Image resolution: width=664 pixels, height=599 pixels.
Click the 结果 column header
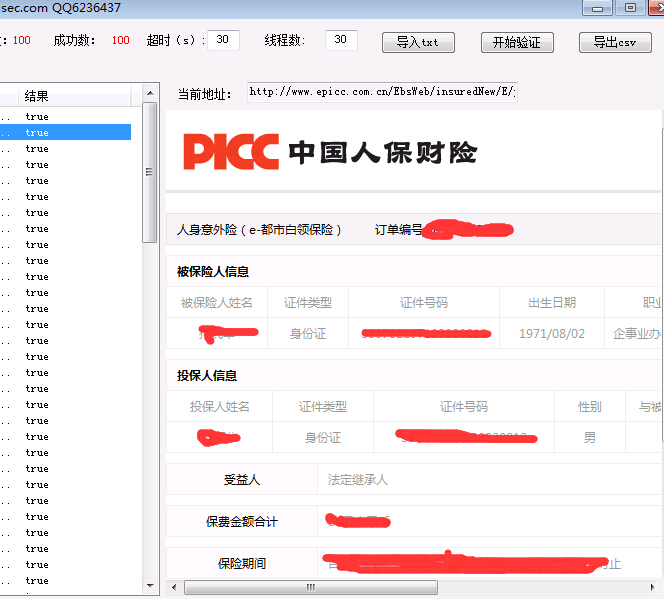point(75,96)
